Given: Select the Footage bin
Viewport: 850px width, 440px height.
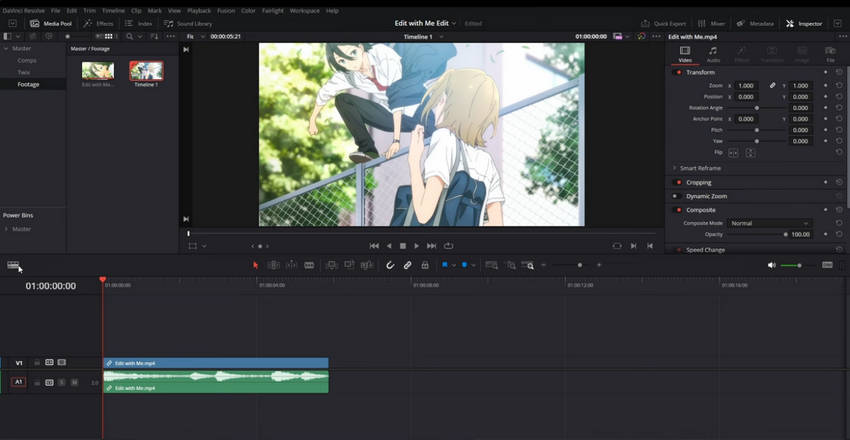Looking at the screenshot, I should [x=28, y=85].
